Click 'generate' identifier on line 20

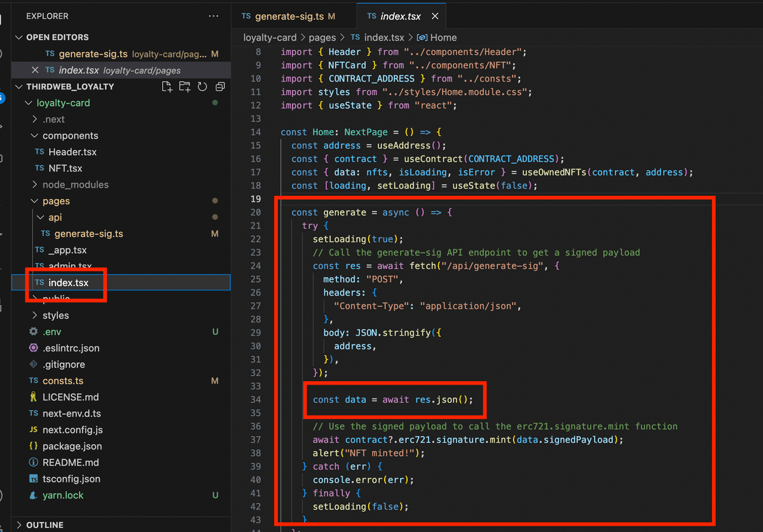click(x=345, y=212)
